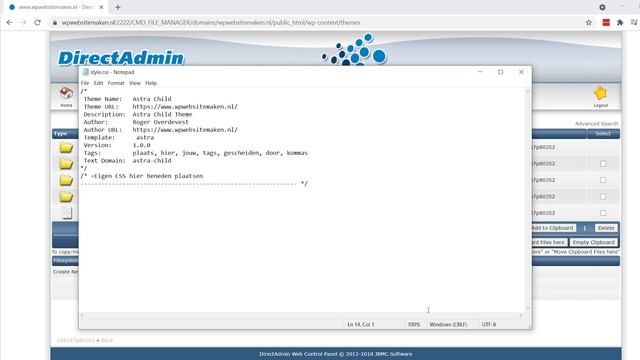Open the File menu in Notepad
The width and height of the screenshot is (640, 360).
coord(85,83)
